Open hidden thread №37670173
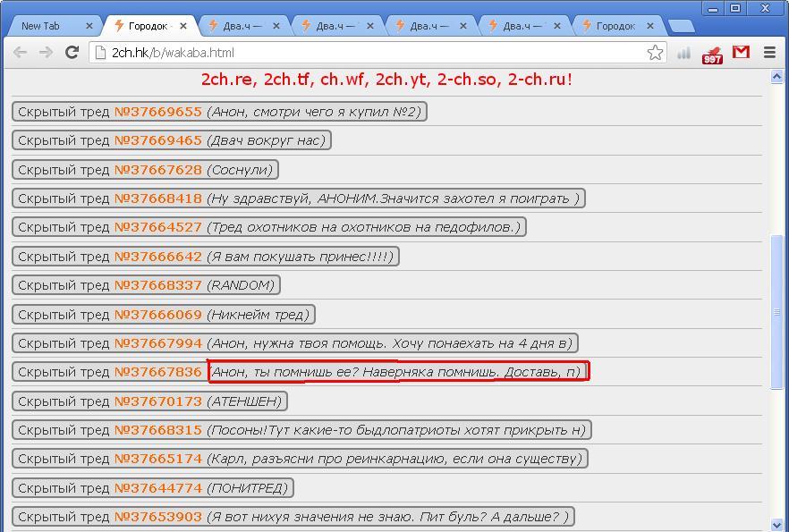This screenshot has height=532, width=789. 157,401
